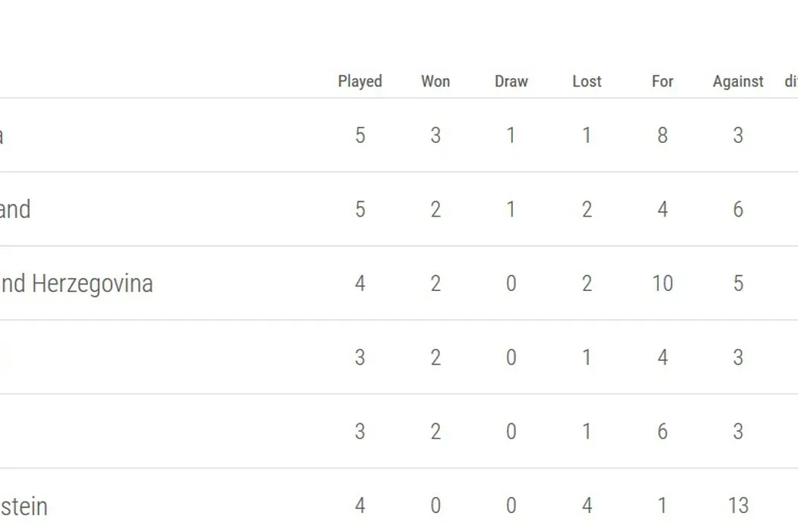Select Lost value 4 in bottom row

(587, 505)
